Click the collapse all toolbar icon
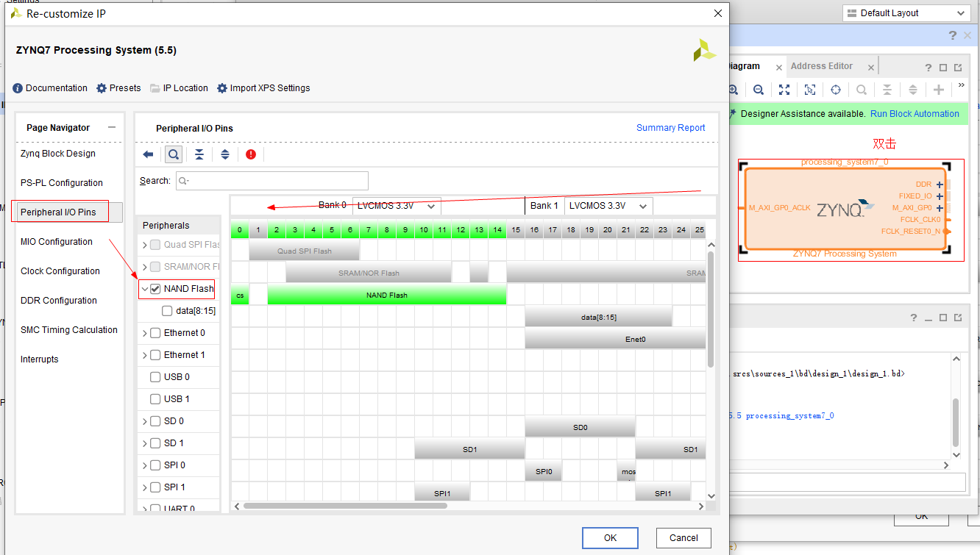The width and height of the screenshot is (980, 555). coord(199,154)
